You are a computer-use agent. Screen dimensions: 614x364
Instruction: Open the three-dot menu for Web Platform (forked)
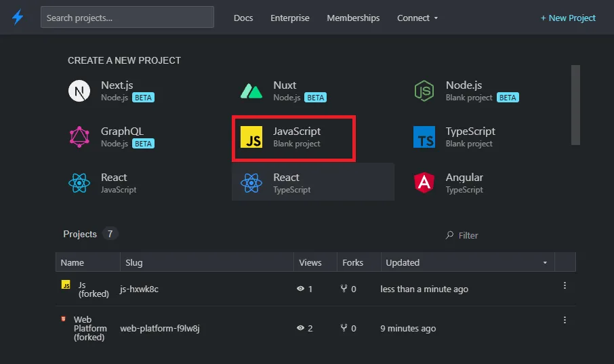point(565,320)
